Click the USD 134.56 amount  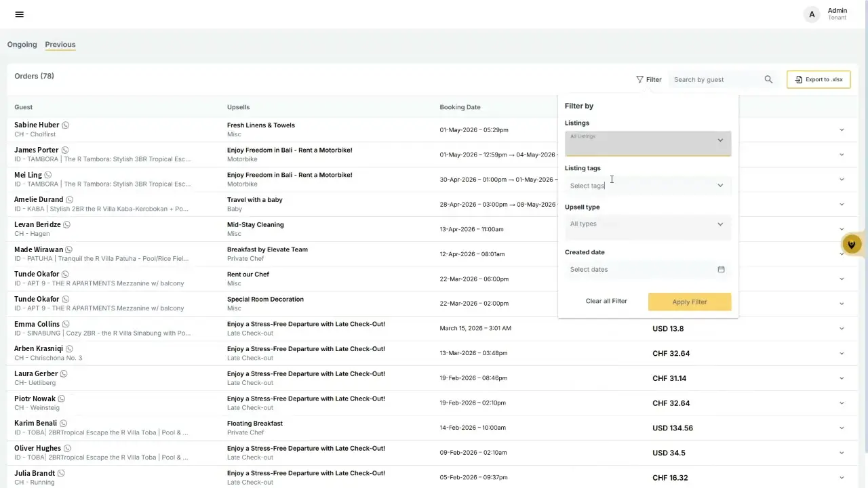point(673,428)
